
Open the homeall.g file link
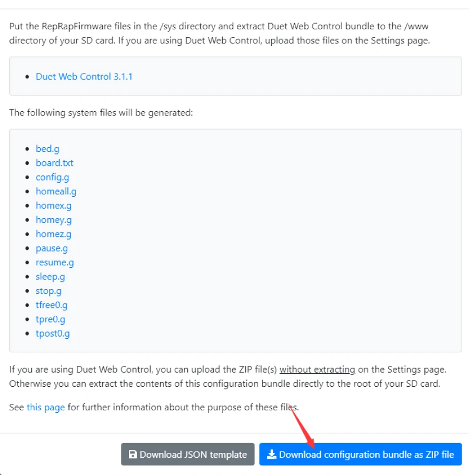coord(56,192)
